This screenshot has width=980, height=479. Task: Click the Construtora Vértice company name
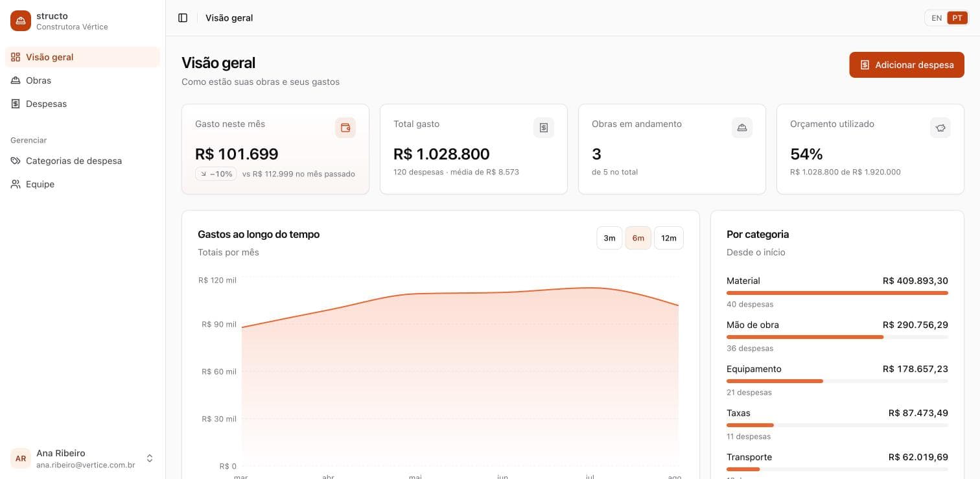(x=72, y=27)
